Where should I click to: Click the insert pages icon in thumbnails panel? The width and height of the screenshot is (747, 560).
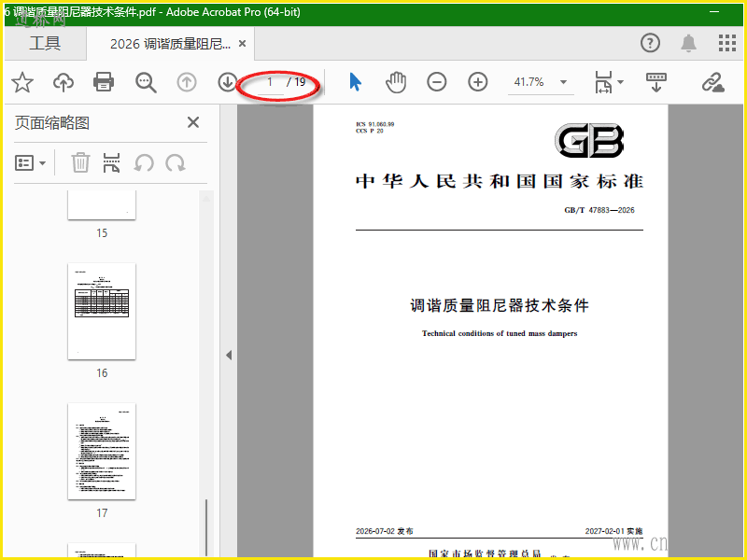[x=111, y=162]
